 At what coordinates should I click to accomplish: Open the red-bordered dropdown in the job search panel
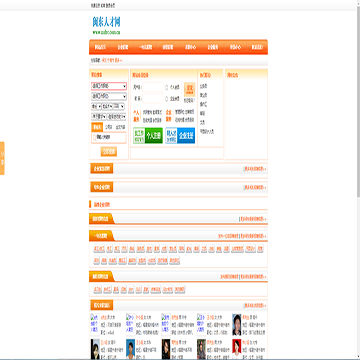[109, 86]
